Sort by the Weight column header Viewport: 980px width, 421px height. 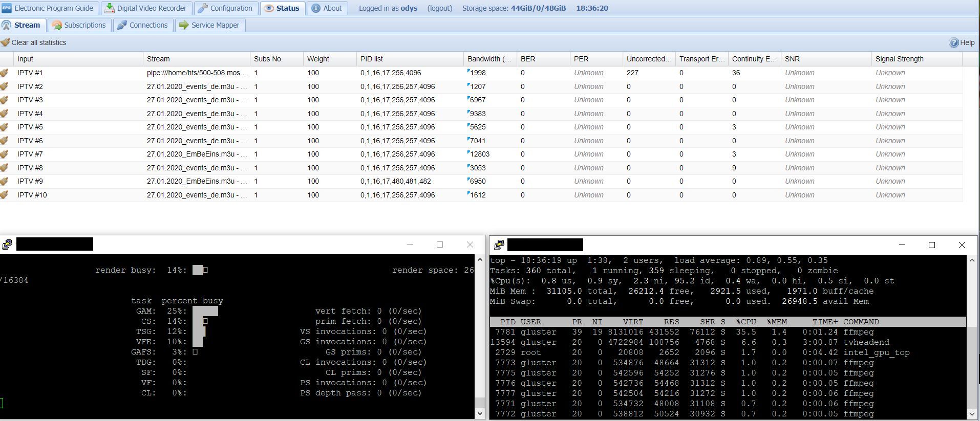point(330,59)
